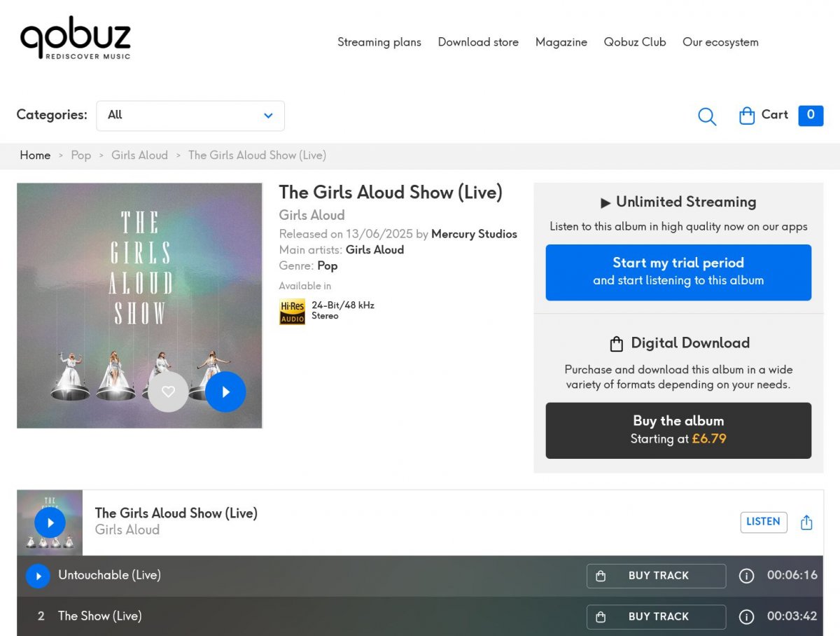
Task: Play album using tracklist header play button
Action: coord(50,523)
